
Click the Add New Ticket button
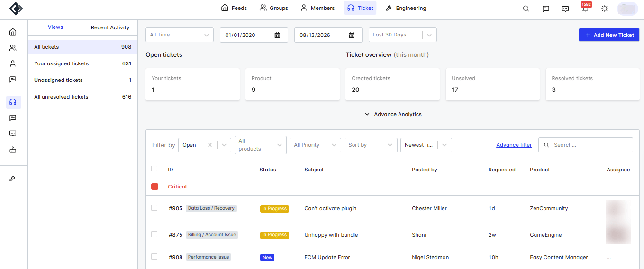[609, 35]
